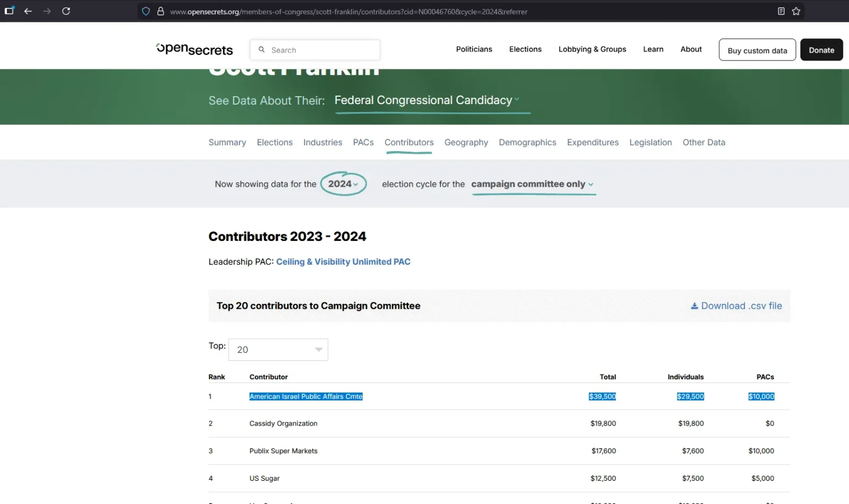Click the $17,600 total amount
This screenshot has width=849, height=504.
[603, 451]
